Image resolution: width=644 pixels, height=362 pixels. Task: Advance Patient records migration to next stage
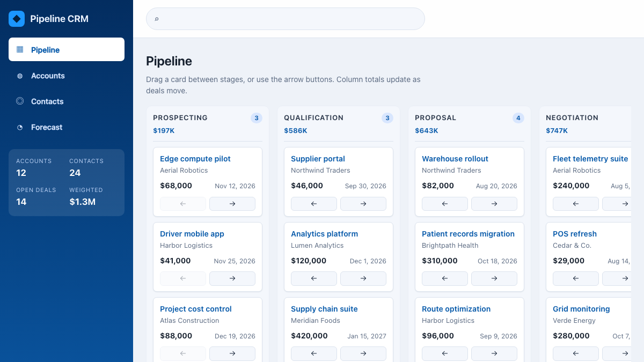494,279
